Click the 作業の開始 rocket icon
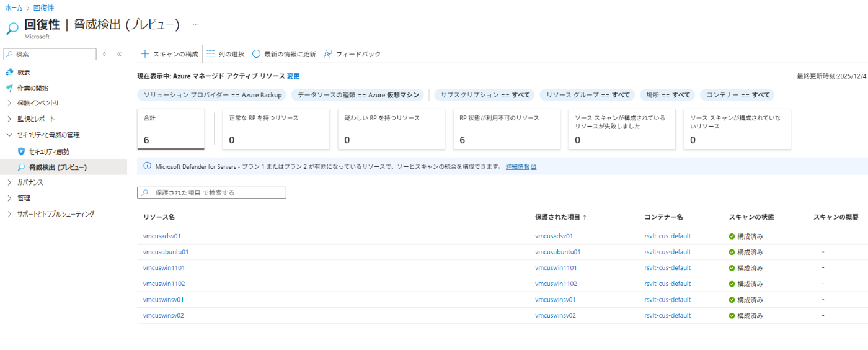This screenshot has height=350, width=868. pos(9,88)
